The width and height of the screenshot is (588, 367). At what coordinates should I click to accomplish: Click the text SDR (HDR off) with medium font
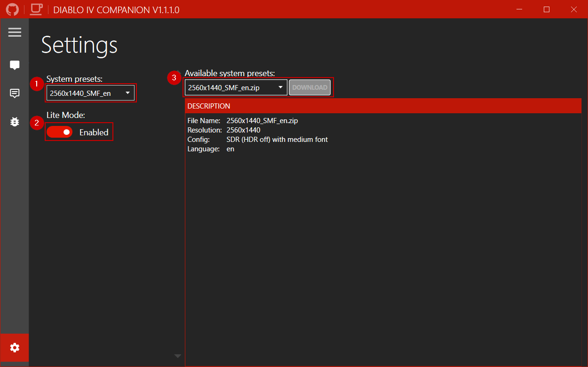[277, 140]
